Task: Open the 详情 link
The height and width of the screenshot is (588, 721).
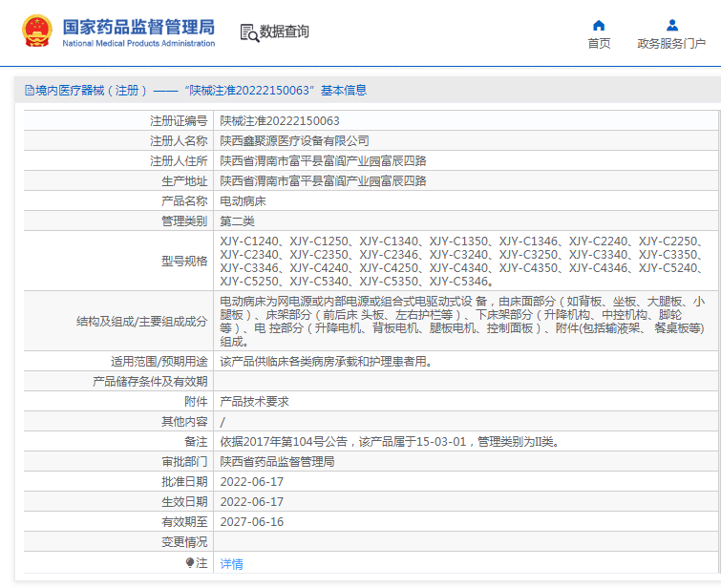Action: (x=231, y=563)
